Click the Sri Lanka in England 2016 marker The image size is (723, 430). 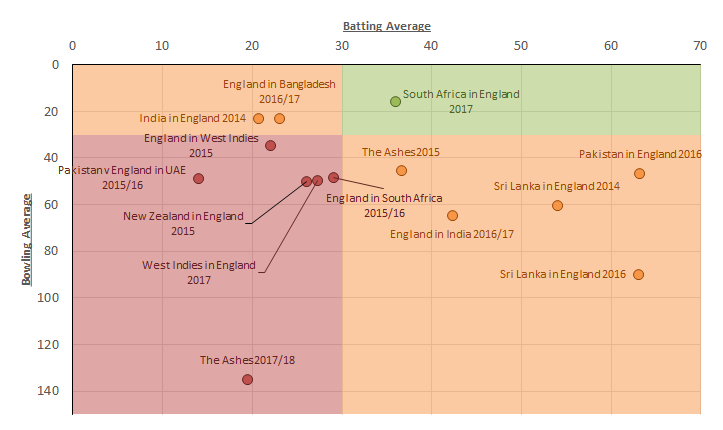pos(638,274)
